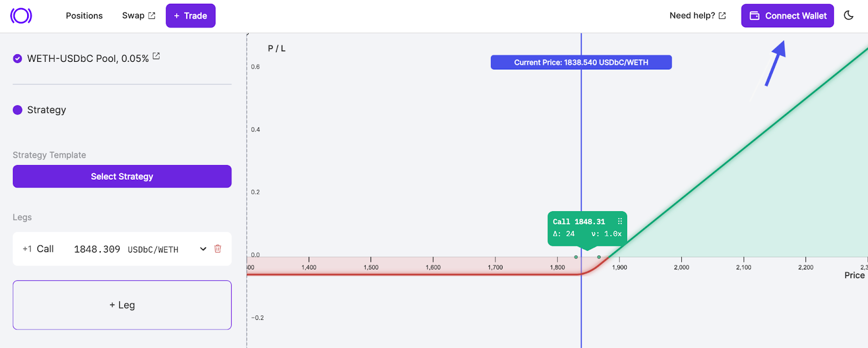The image size is (868, 348).
Task: Click the purple ring app logo
Action: tap(21, 16)
